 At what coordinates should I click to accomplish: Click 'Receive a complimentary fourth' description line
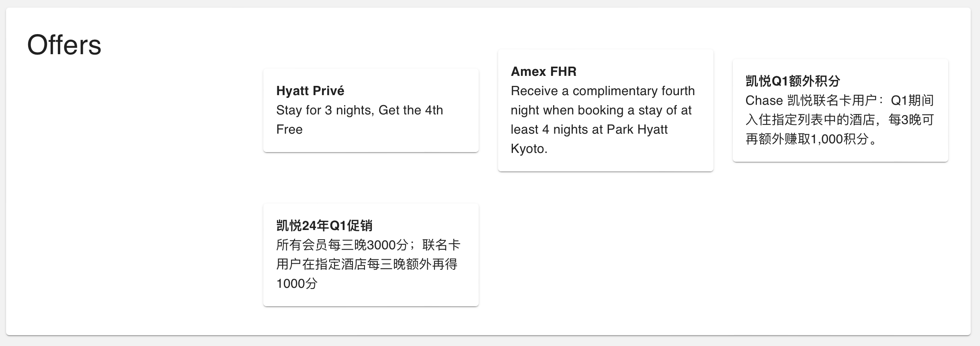(602, 91)
